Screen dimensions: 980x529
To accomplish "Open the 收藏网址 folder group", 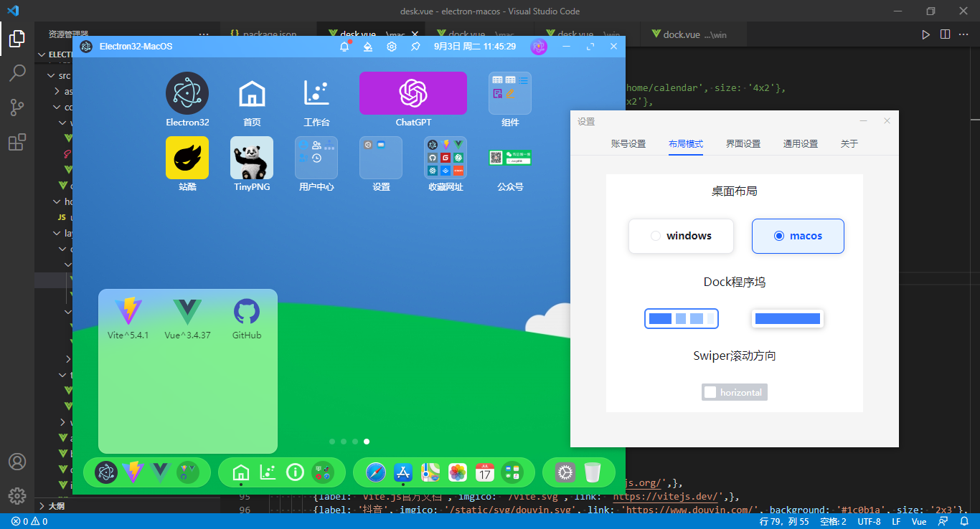I will point(445,158).
